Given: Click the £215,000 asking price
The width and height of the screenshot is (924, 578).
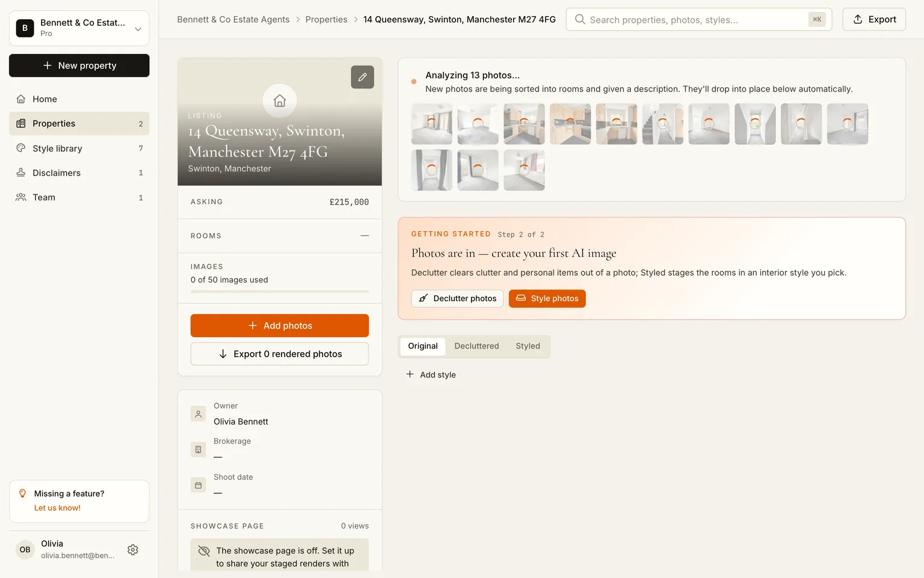Looking at the screenshot, I should pyautogui.click(x=349, y=202).
